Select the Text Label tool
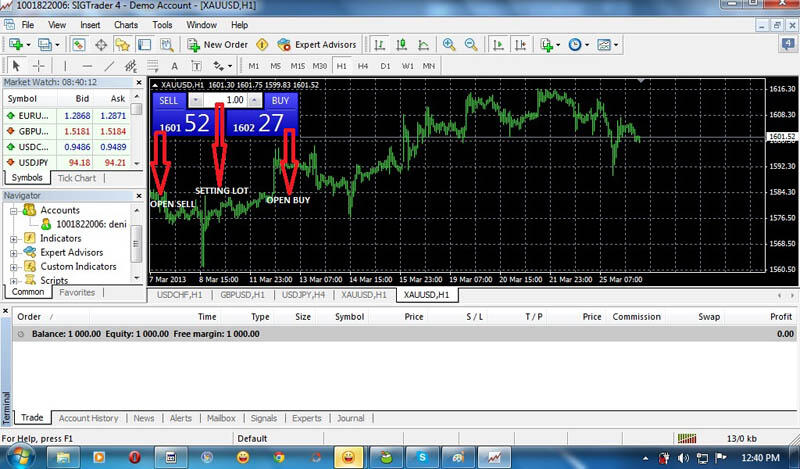 pos(196,66)
